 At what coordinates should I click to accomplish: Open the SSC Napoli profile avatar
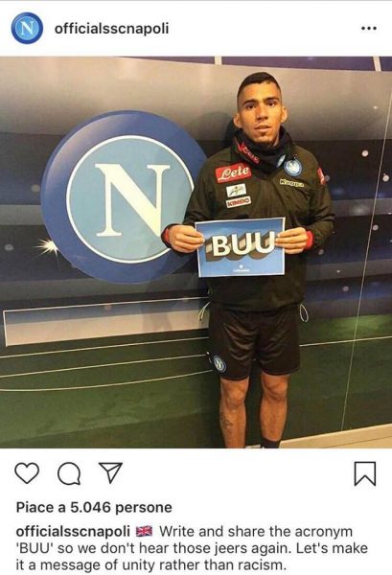(x=27, y=28)
